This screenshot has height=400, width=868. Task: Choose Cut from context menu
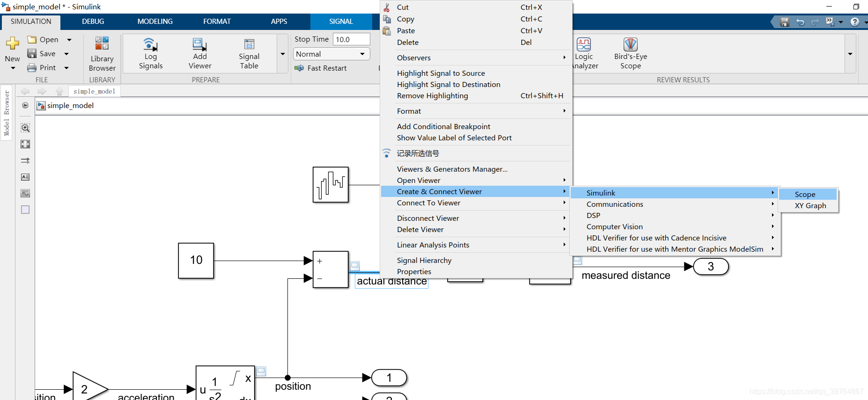[477, 7]
